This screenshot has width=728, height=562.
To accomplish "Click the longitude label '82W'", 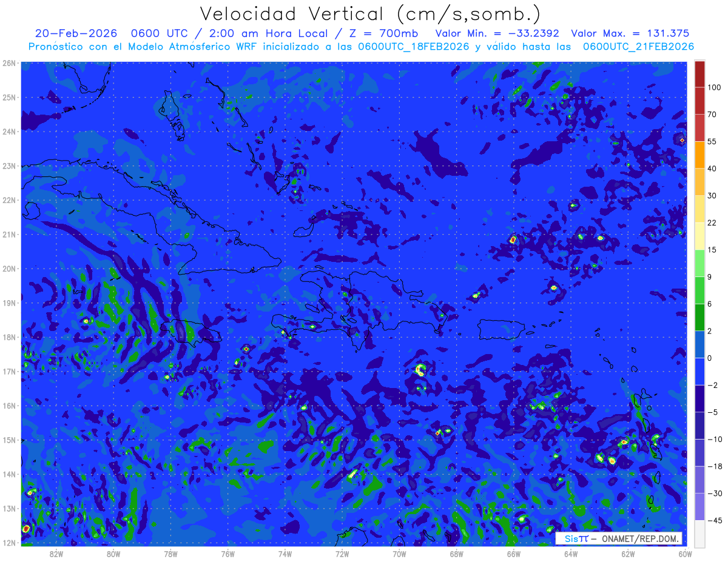I will [56, 554].
